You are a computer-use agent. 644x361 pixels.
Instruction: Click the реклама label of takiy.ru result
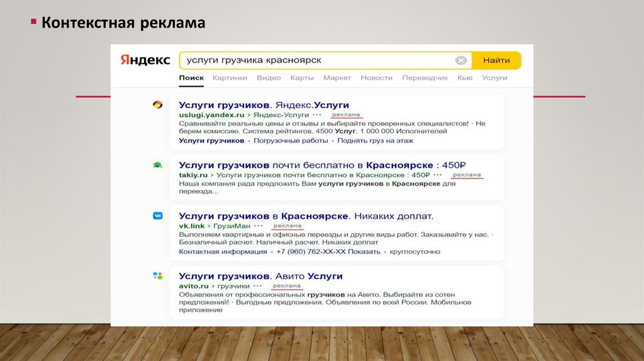(467, 175)
